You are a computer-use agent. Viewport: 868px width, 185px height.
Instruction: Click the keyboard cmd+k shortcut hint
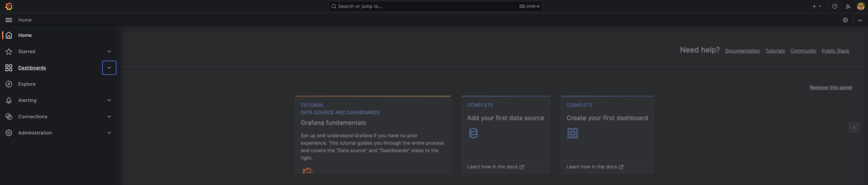point(529,6)
